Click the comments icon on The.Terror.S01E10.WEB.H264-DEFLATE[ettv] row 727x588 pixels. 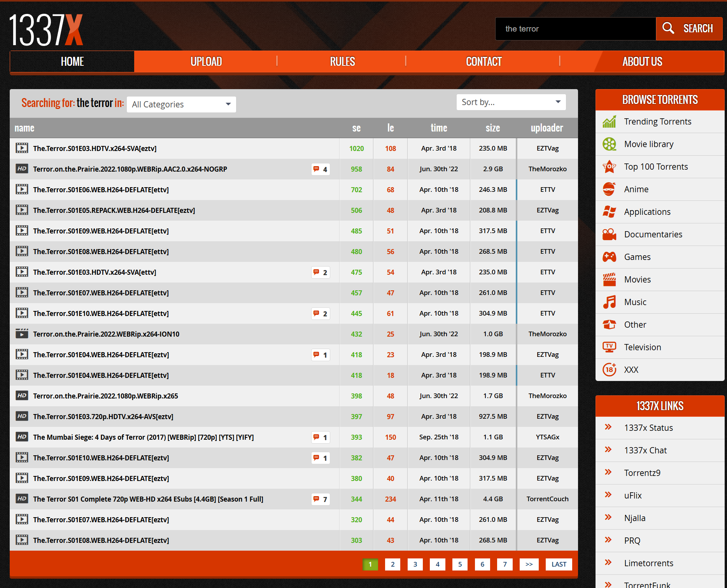(316, 313)
